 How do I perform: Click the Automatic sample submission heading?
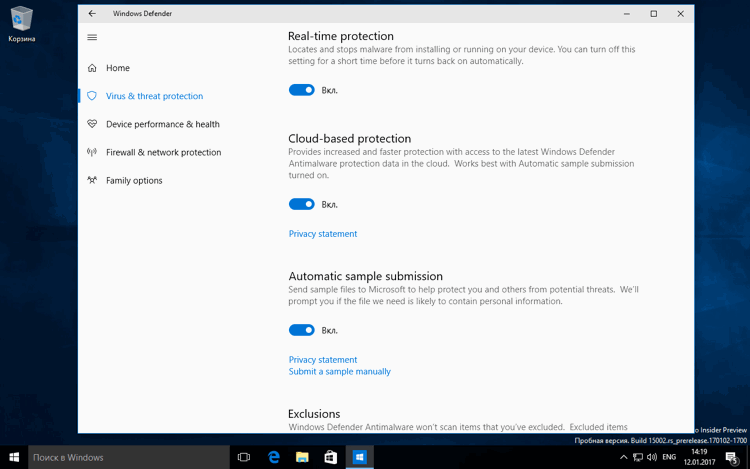point(365,276)
